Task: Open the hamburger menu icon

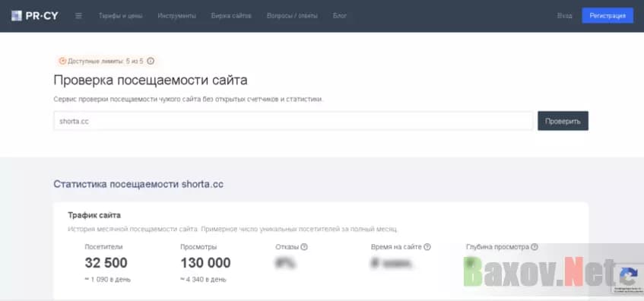Action: coord(79,16)
